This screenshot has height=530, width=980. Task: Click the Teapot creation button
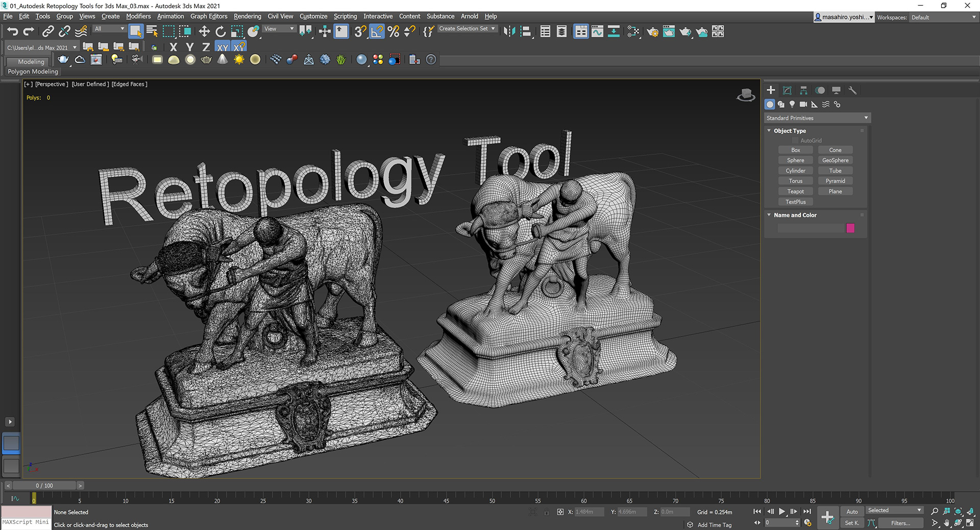(795, 191)
